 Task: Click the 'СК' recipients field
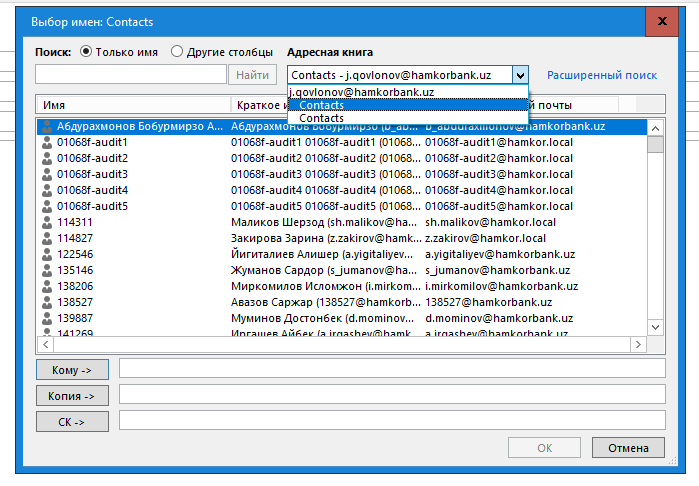coord(392,420)
